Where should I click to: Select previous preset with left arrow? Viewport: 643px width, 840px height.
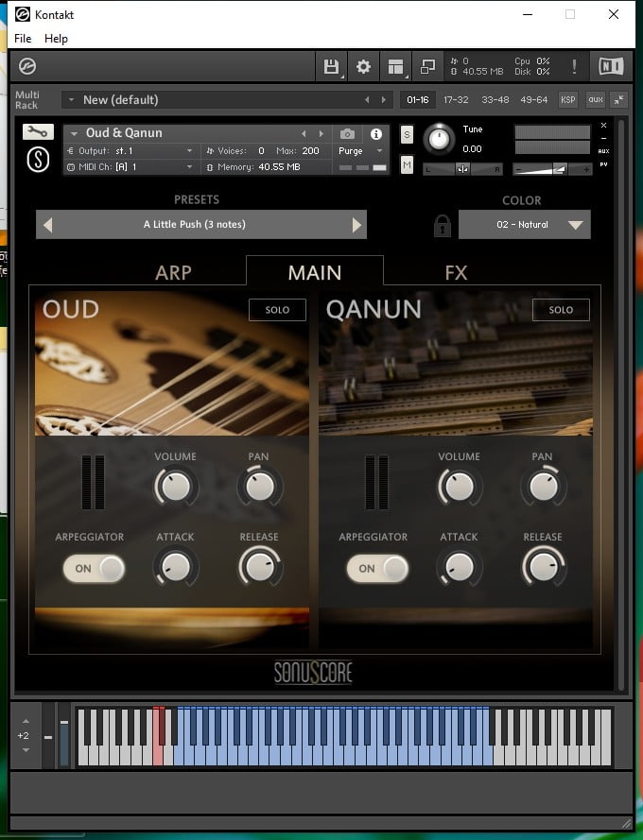click(47, 225)
